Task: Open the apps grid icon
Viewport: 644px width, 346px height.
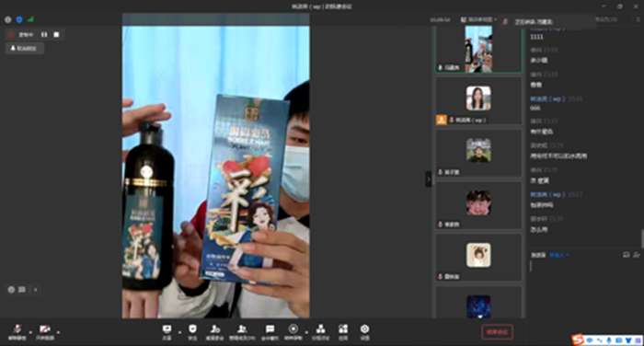Action: 343,332
